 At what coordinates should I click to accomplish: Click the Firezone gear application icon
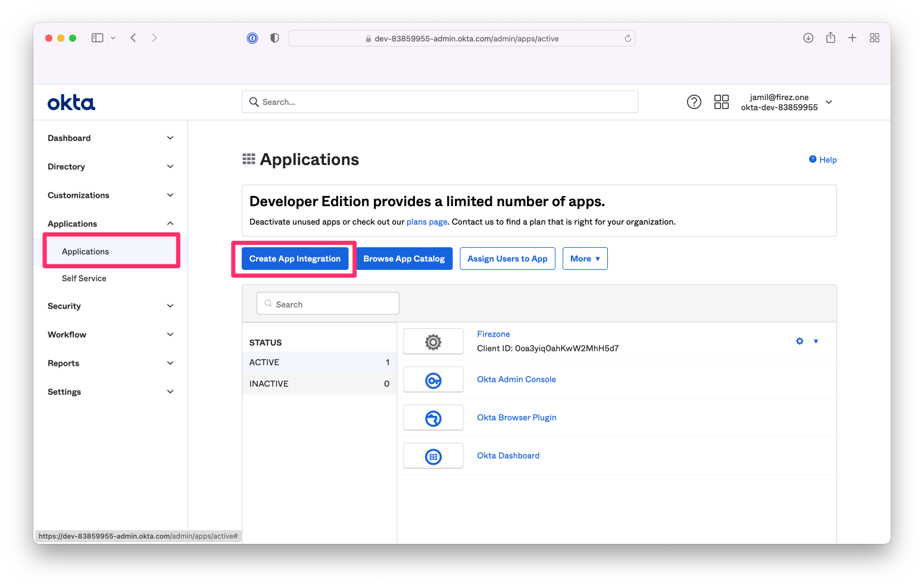[433, 341]
